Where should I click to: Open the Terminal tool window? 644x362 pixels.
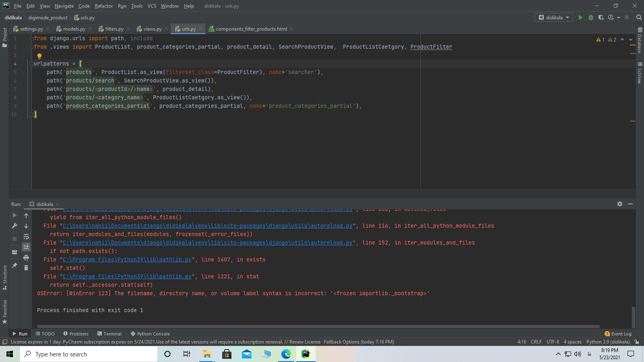point(109,334)
